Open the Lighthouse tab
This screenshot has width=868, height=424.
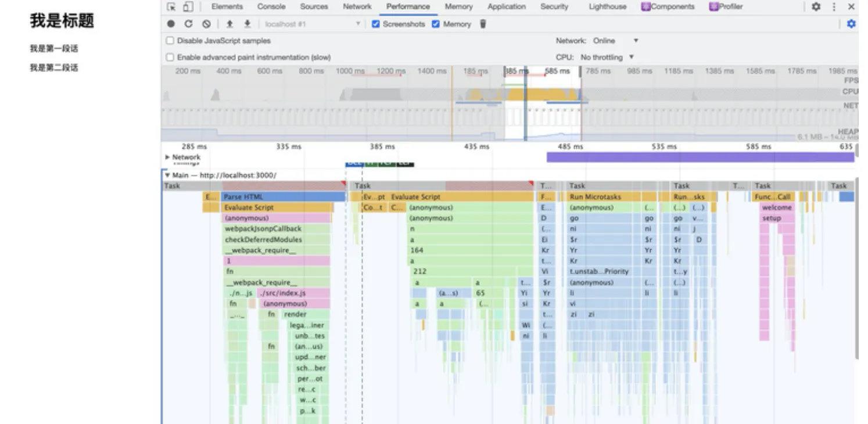click(607, 7)
